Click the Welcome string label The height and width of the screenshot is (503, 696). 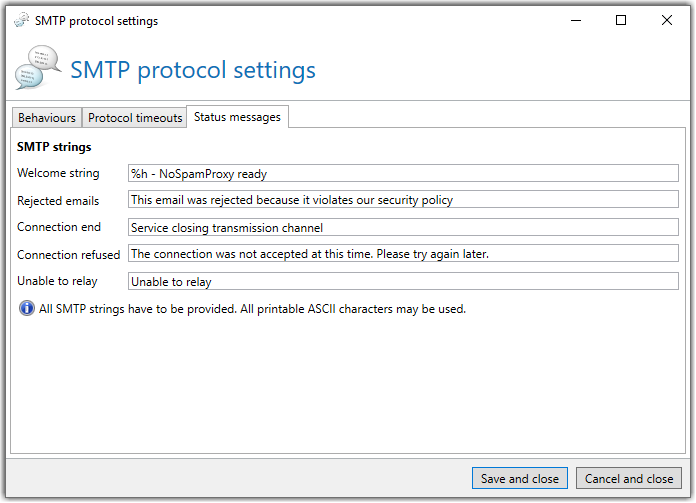tap(58, 173)
